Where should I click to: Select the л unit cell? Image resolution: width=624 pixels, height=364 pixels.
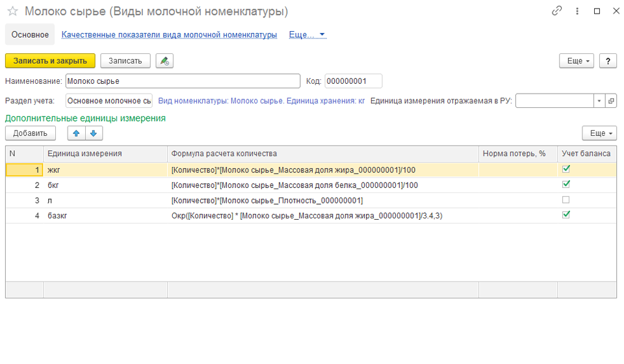click(105, 200)
